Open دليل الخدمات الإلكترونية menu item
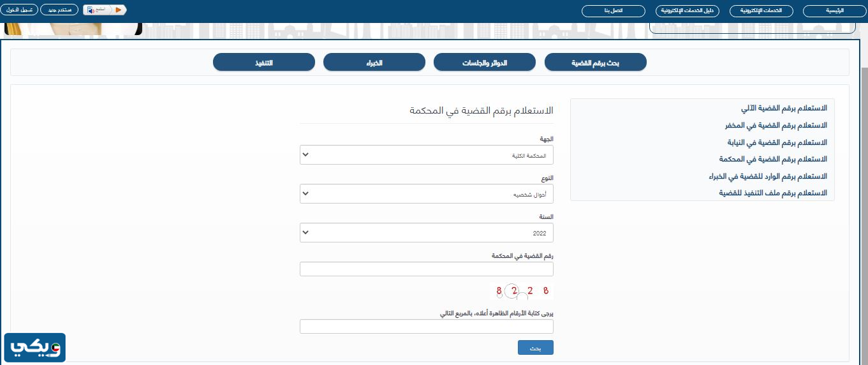The width and height of the screenshot is (868, 365). click(x=686, y=11)
